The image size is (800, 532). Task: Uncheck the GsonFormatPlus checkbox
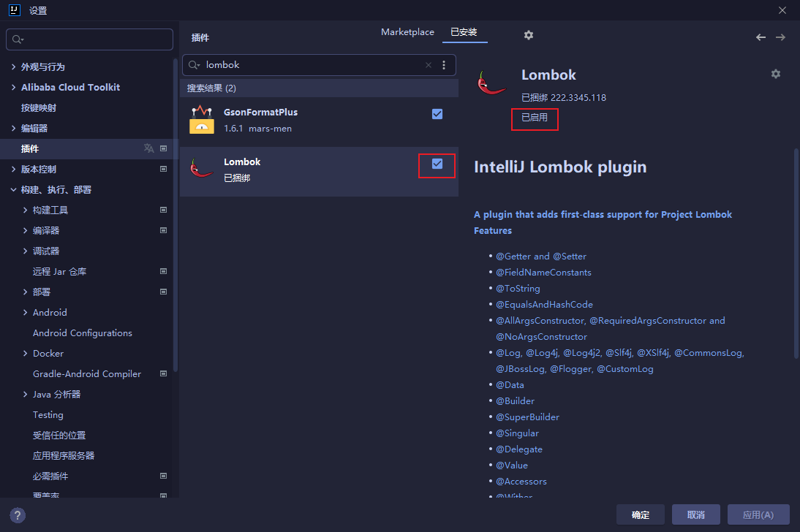[x=437, y=114]
